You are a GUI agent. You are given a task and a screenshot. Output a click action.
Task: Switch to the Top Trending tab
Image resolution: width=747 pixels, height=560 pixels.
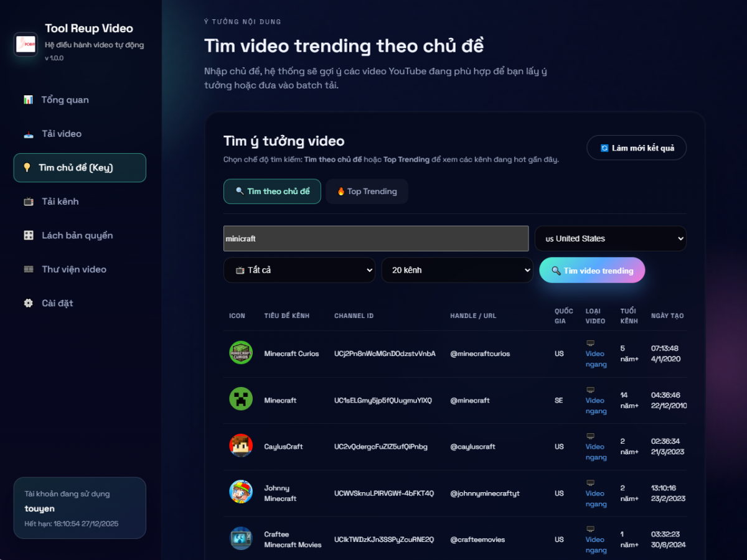tap(367, 192)
